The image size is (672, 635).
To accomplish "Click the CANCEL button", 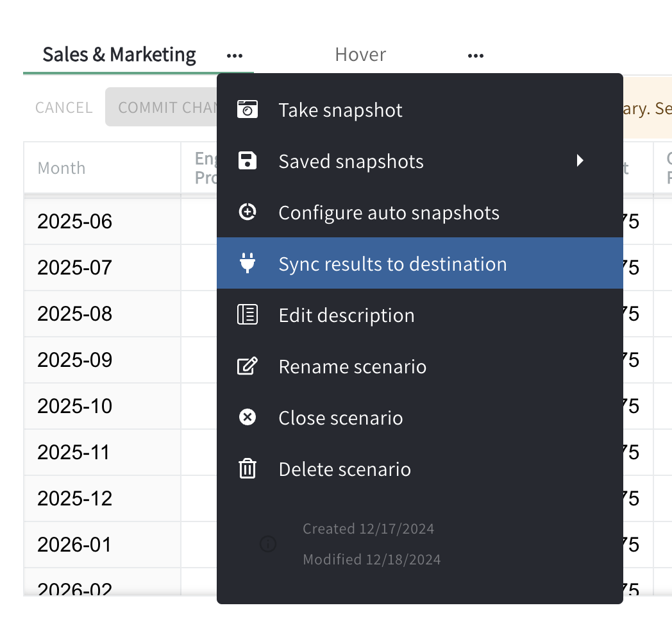I will [x=64, y=108].
